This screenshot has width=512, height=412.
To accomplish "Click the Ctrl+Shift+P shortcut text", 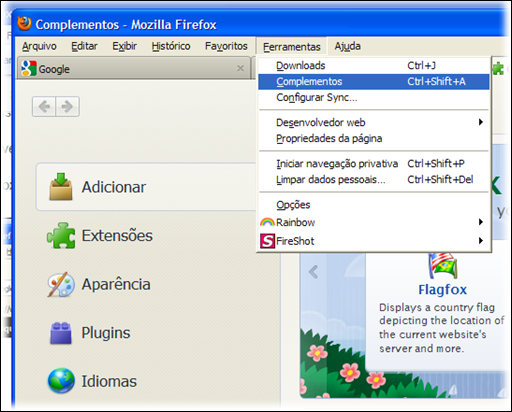I will click(x=436, y=164).
